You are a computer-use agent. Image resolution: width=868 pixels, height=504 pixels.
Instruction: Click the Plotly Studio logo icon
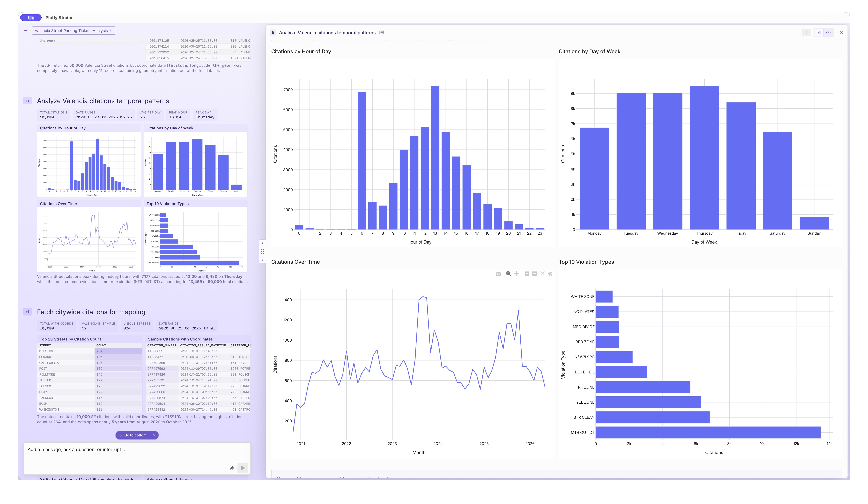[x=31, y=18]
